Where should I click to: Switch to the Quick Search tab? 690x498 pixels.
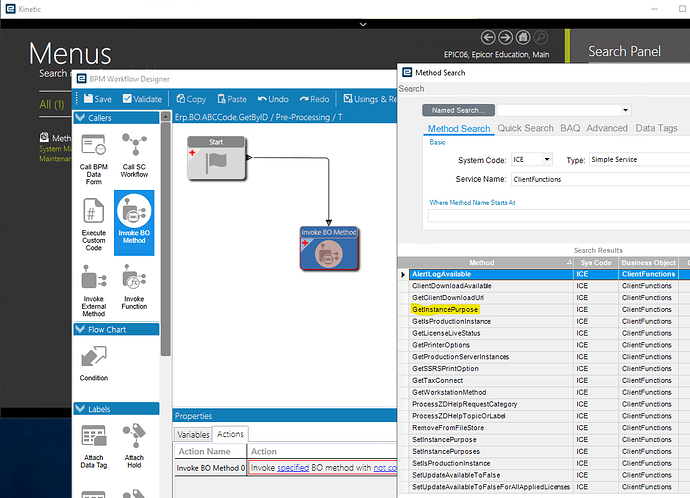[x=525, y=128]
